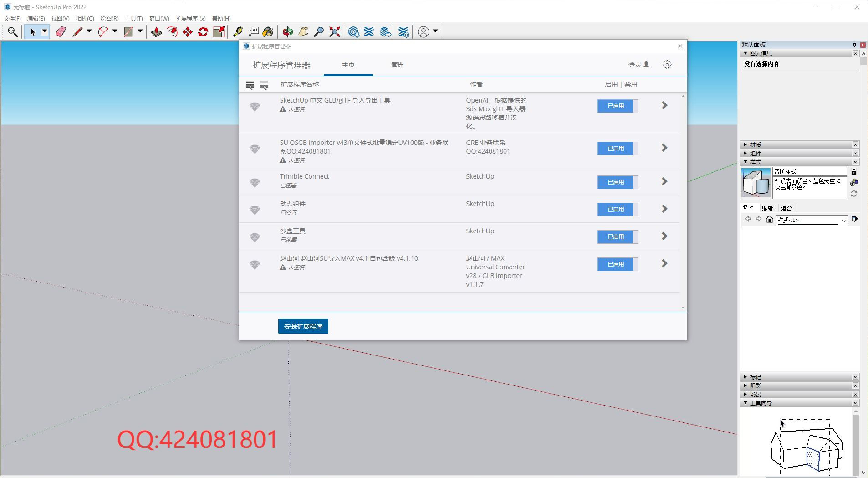This screenshot has width=868, height=478.
Task: Select the Offset tool
Action: tap(172, 32)
